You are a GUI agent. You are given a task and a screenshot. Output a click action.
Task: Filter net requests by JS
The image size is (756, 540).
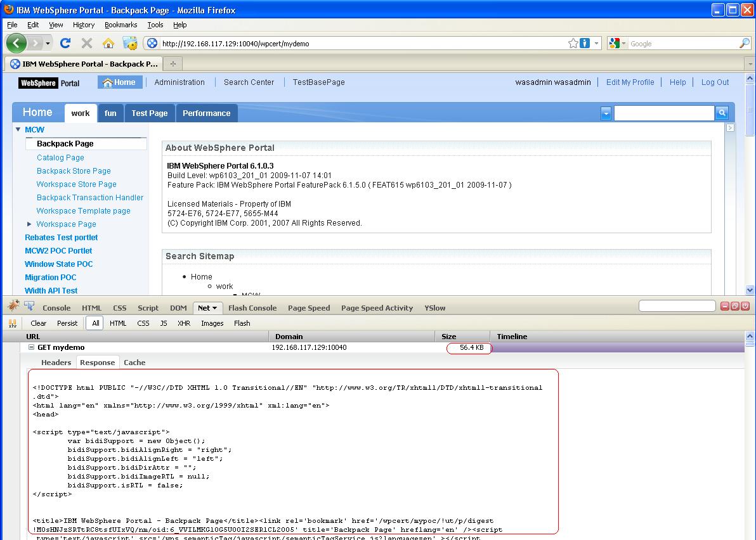tap(164, 323)
